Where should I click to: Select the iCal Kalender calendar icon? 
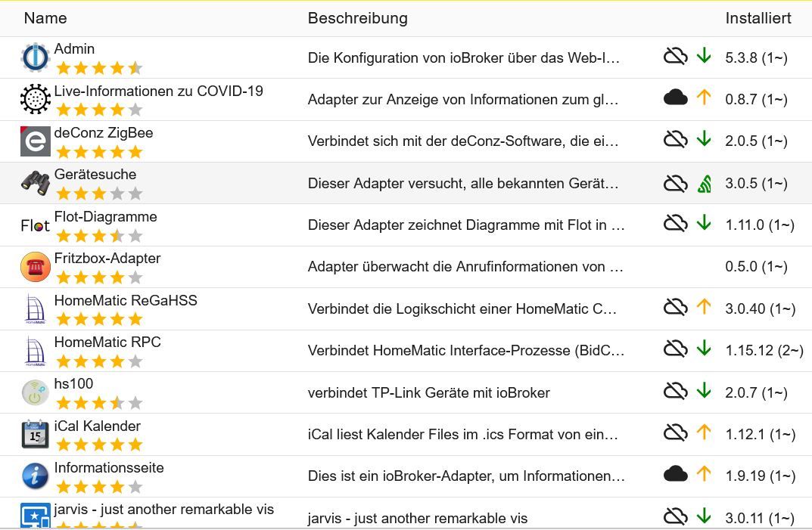click(35, 434)
